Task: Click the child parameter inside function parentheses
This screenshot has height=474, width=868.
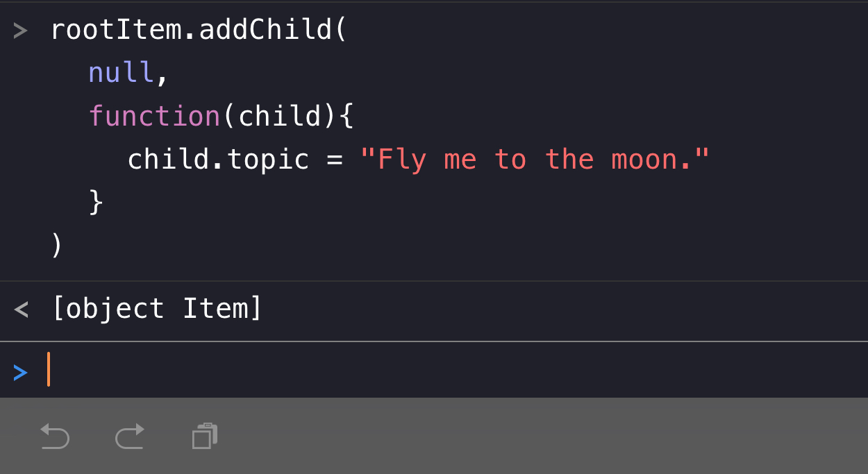Action: tap(281, 116)
